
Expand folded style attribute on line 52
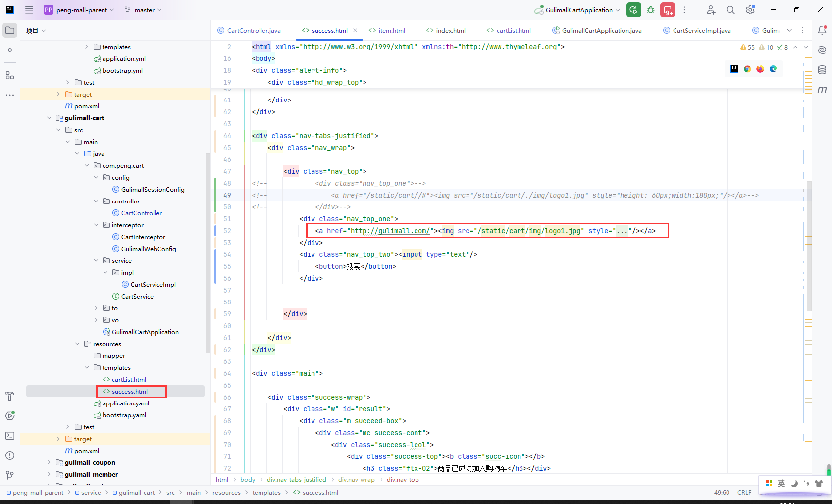(622, 231)
